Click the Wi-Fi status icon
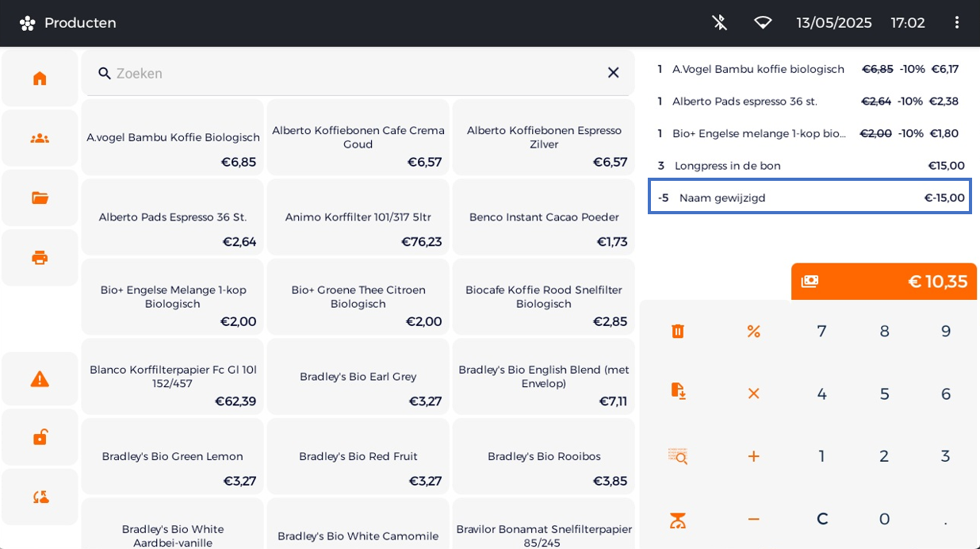The image size is (980, 549). [763, 22]
